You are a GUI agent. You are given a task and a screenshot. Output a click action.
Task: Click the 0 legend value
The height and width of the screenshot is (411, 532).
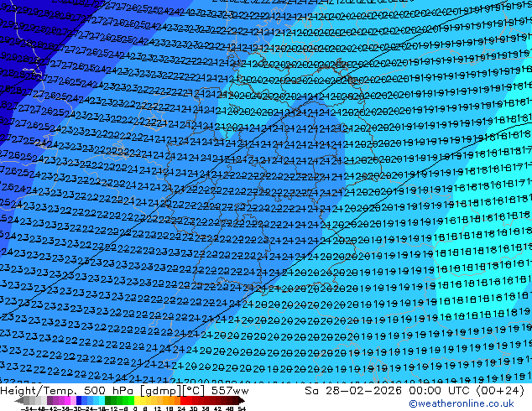pyautogui.click(x=135, y=408)
